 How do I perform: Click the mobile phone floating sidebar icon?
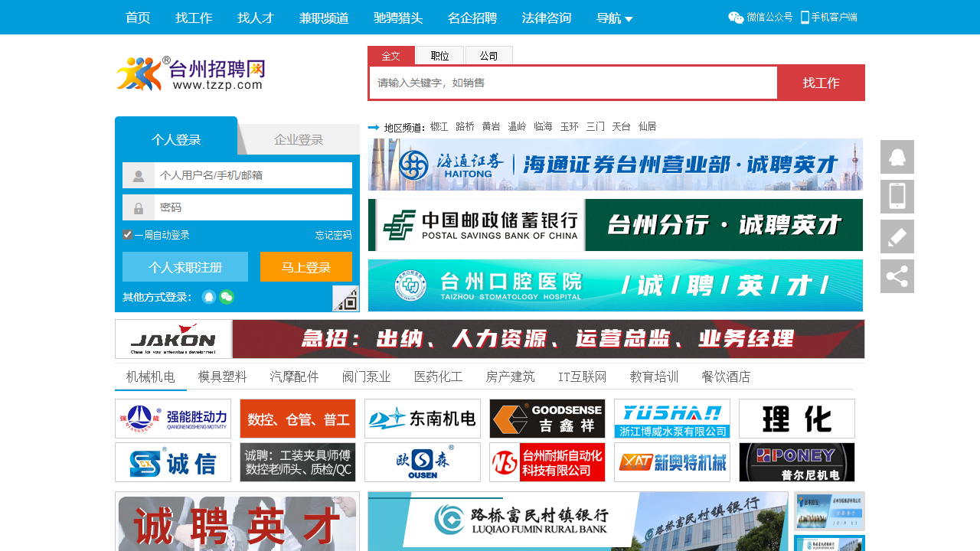[x=897, y=197]
